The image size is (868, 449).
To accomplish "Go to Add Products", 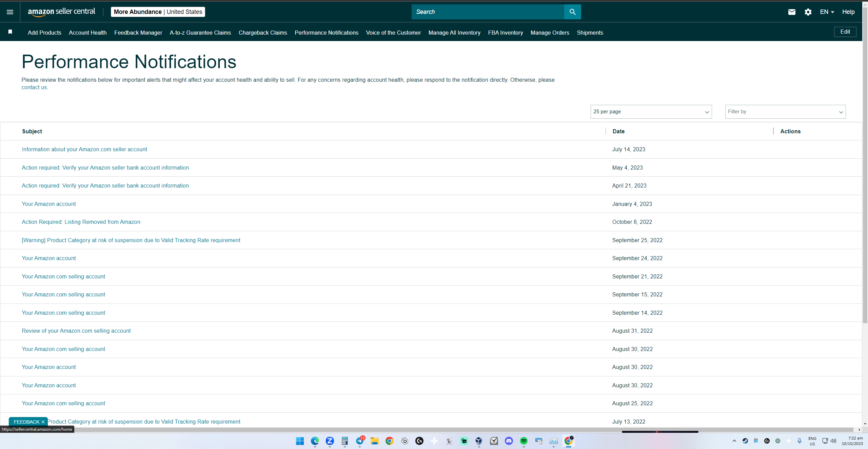I will [x=44, y=33].
